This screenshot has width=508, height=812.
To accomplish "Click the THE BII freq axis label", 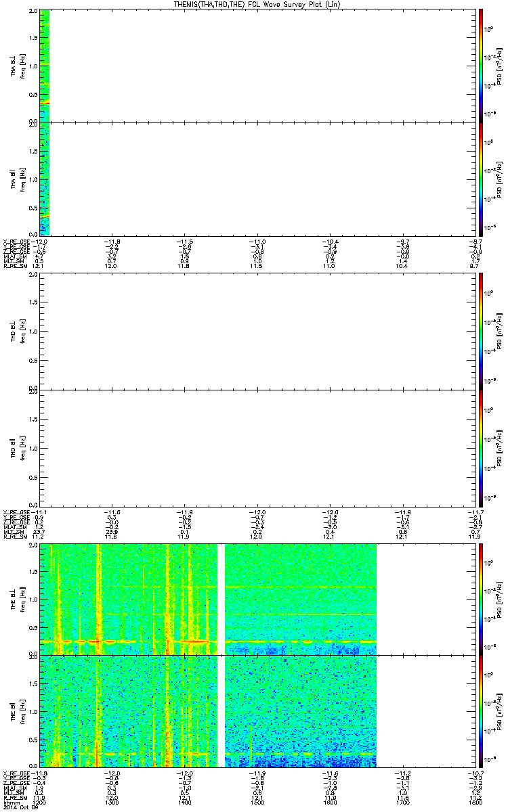I will 22,710.
